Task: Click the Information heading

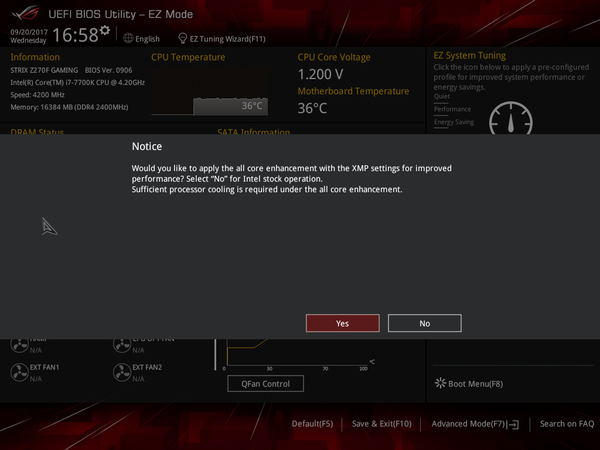Action: tap(35, 57)
